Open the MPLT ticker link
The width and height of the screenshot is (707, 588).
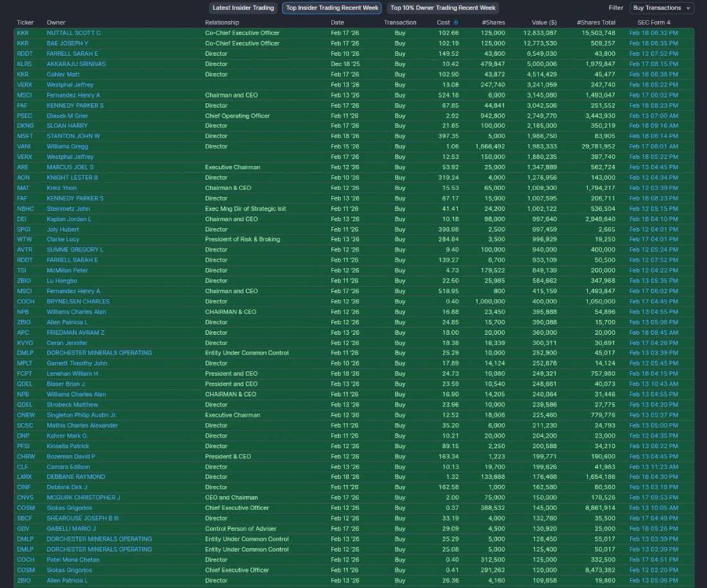(x=24, y=364)
